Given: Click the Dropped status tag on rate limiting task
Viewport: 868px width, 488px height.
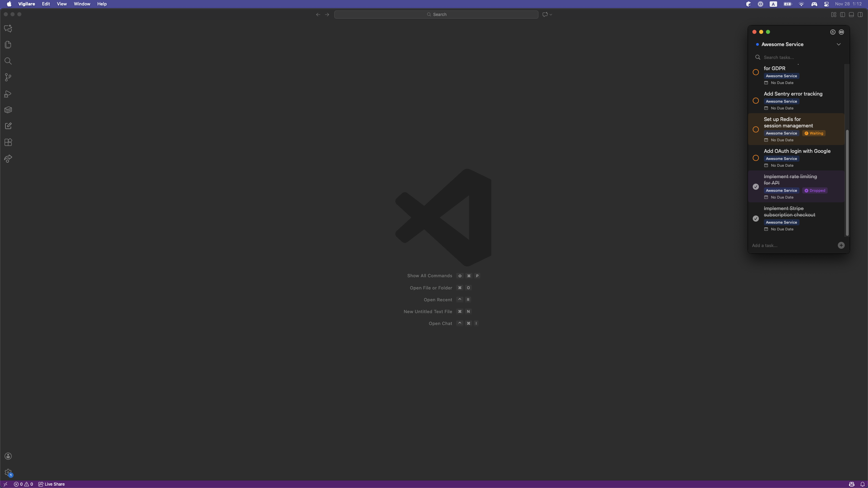Looking at the screenshot, I should (815, 190).
